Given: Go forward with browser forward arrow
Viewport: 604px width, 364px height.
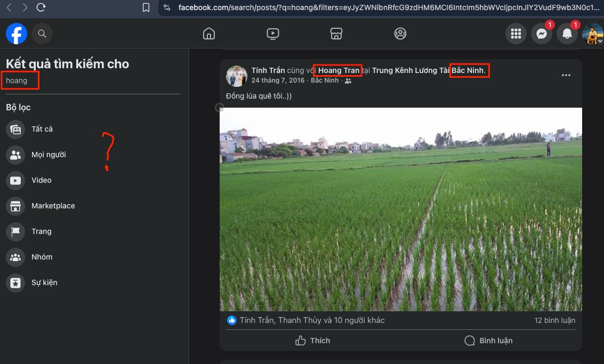Looking at the screenshot, I should click(25, 7).
